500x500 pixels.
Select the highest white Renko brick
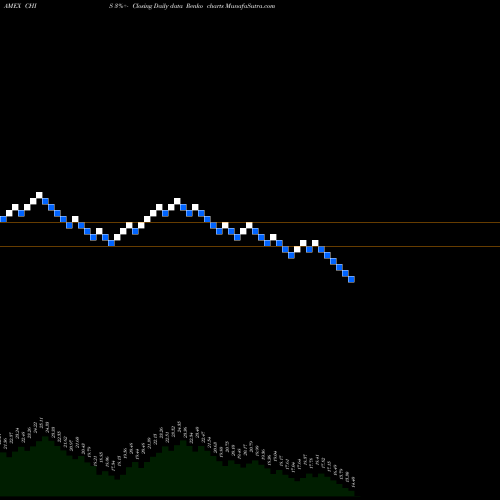pyautogui.click(x=39, y=195)
